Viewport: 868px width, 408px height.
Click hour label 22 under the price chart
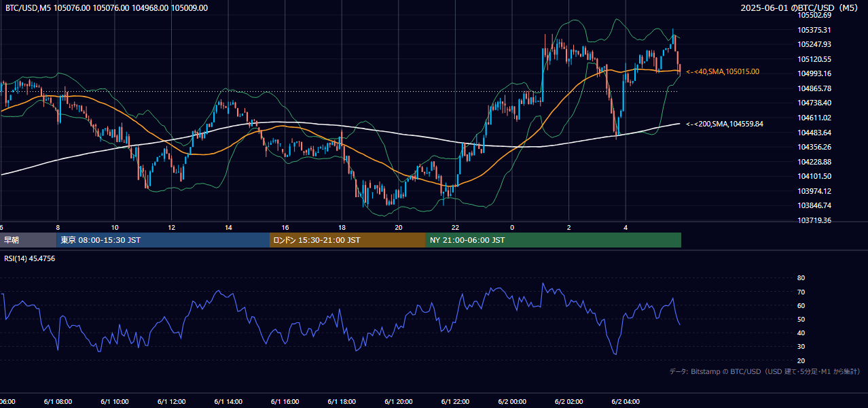coord(455,228)
